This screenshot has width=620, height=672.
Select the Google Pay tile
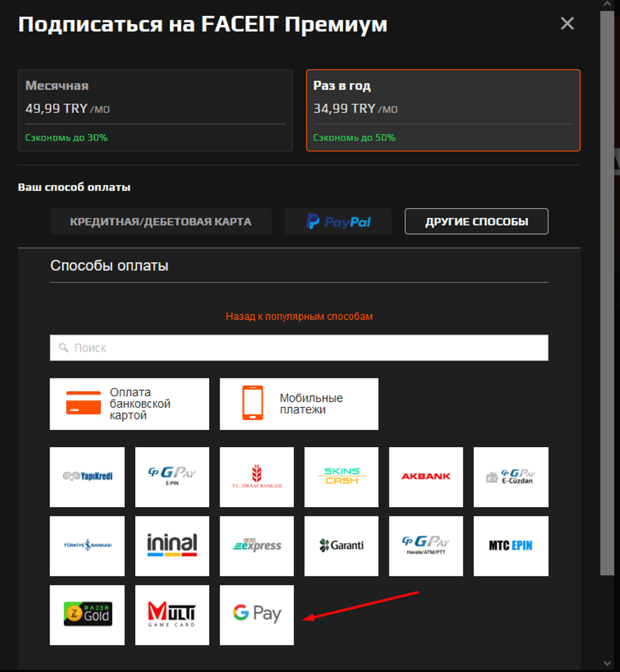tap(257, 615)
